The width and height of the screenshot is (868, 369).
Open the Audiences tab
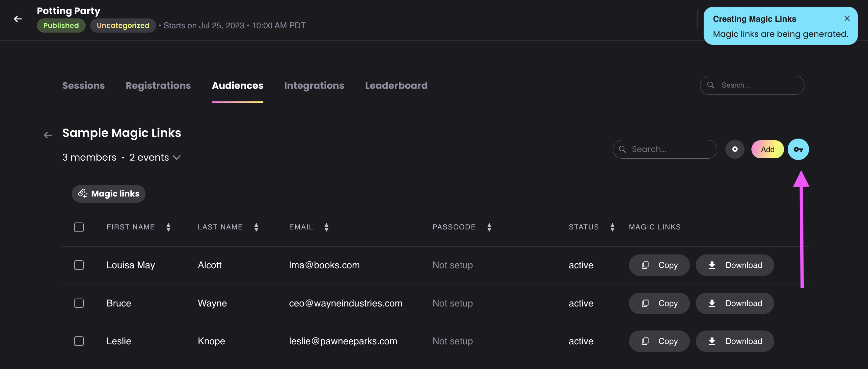tap(237, 86)
